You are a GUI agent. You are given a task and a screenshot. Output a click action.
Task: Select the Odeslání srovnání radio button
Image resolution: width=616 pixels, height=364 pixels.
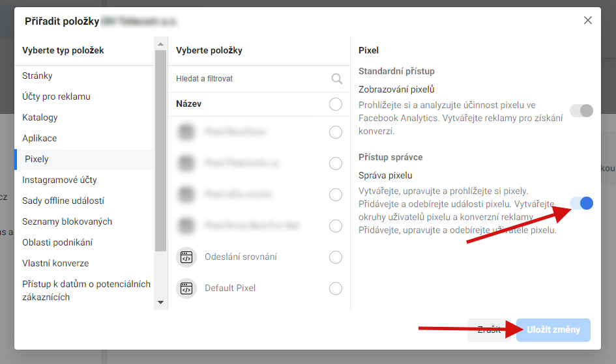point(336,257)
